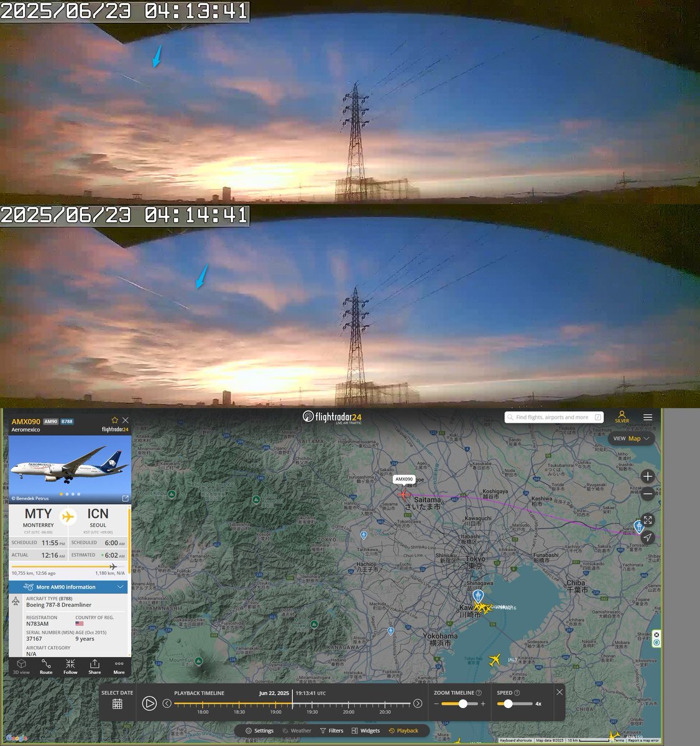The image size is (700, 746).
Task: Open help for Speed
Action: coord(517,693)
